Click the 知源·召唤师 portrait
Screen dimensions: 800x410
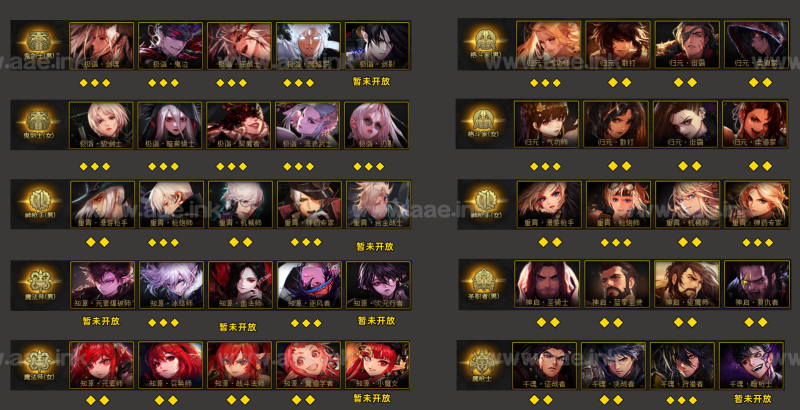[170, 365]
